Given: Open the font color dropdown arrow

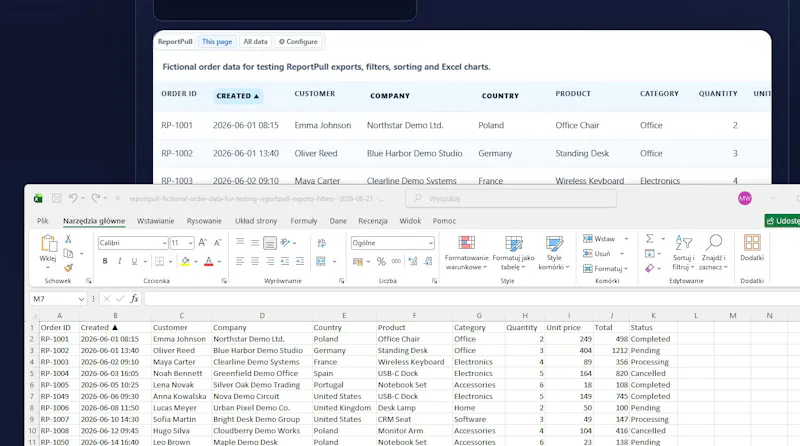Looking at the screenshot, I should [219, 262].
